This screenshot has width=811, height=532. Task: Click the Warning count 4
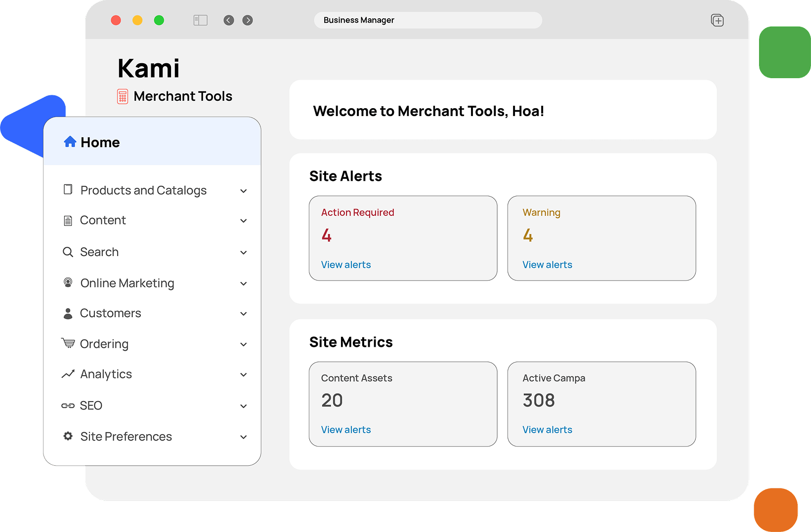click(528, 235)
